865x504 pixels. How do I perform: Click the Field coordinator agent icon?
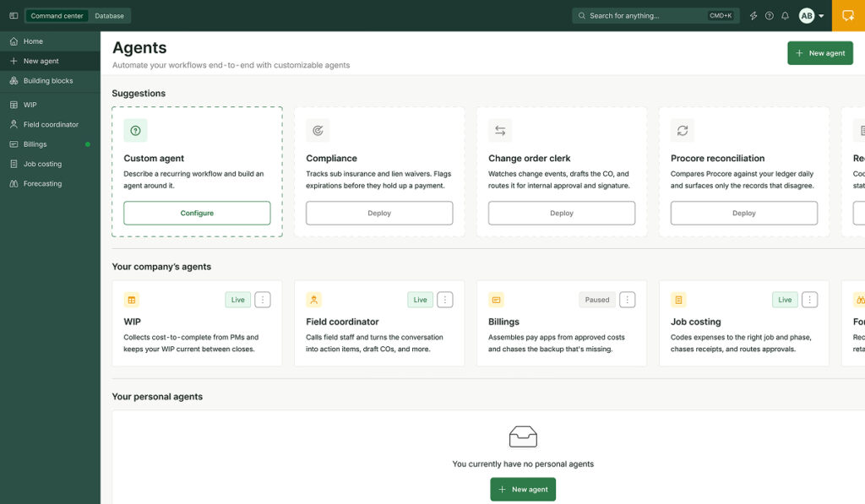[x=314, y=300]
